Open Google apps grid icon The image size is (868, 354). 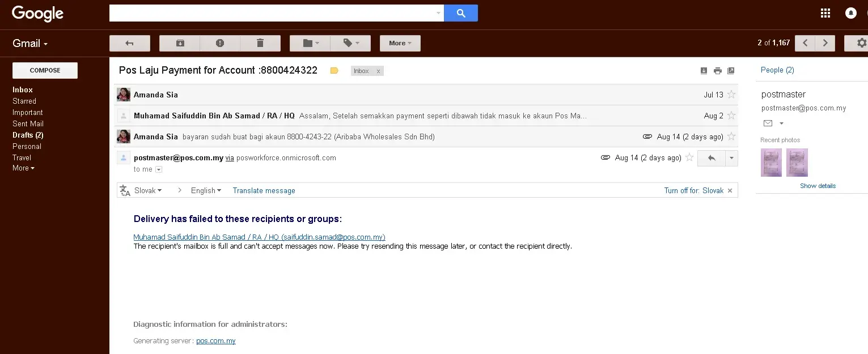[825, 13]
